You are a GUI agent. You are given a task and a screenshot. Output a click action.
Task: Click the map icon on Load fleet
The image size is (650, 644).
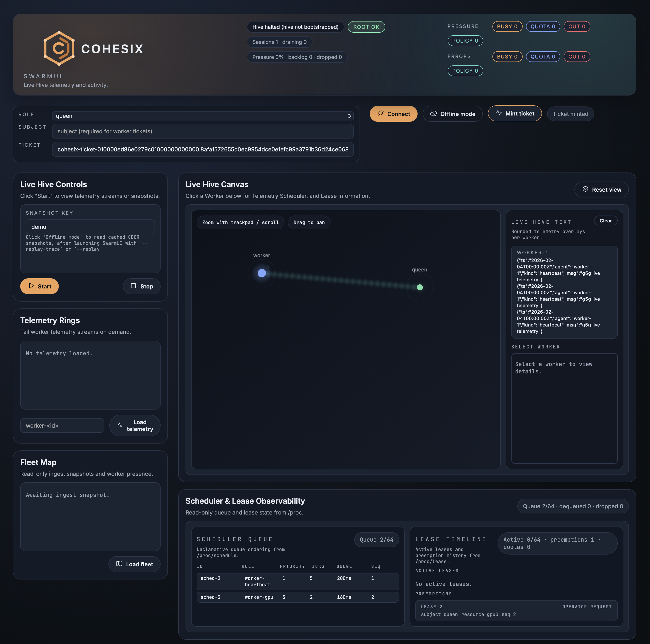click(119, 564)
